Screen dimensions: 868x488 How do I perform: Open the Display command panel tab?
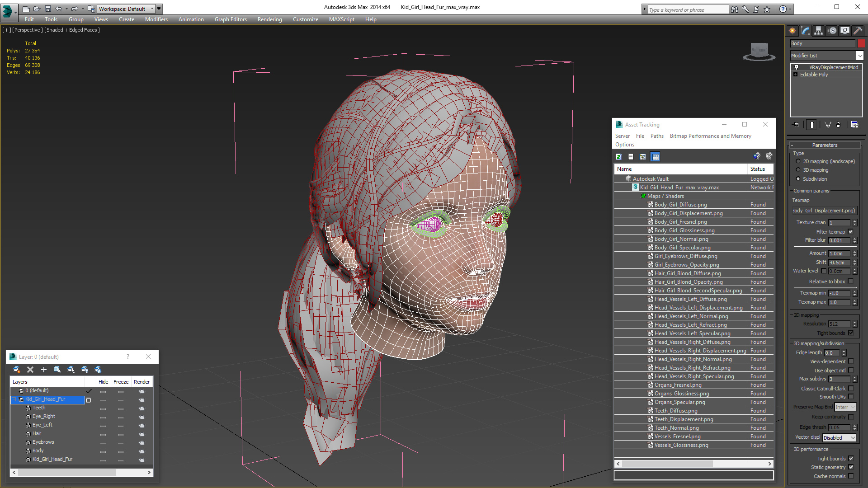click(845, 31)
